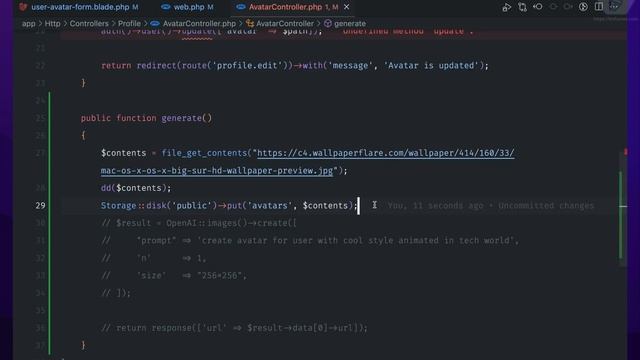Click the Run or Debug PHP file icon
640x360 pixels.
[x=507, y=7]
